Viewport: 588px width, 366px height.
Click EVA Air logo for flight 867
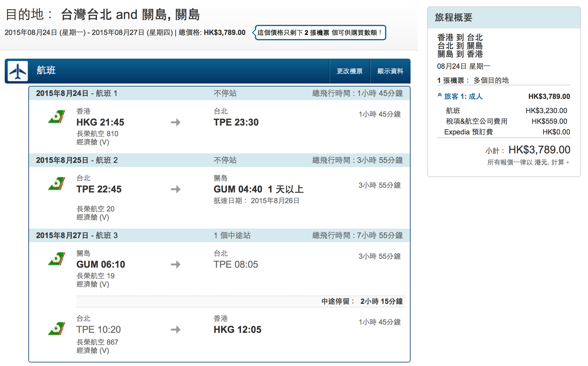point(56,328)
